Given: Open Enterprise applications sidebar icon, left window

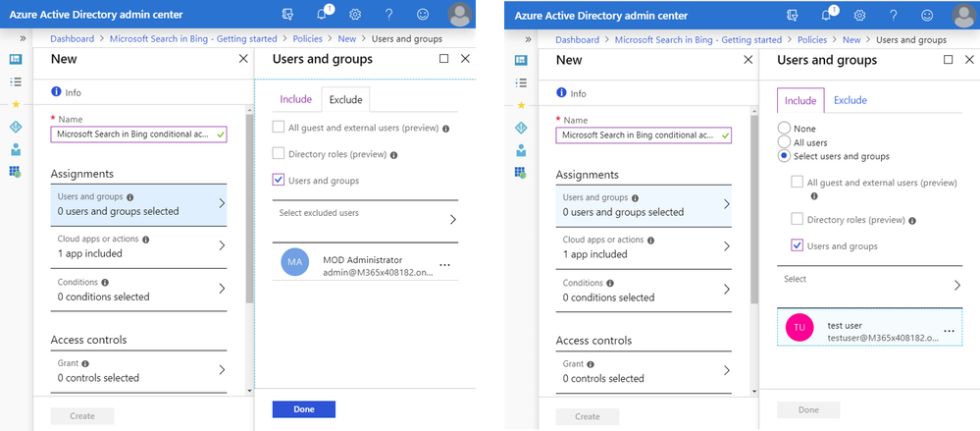Looking at the screenshot, I should click(16, 172).
